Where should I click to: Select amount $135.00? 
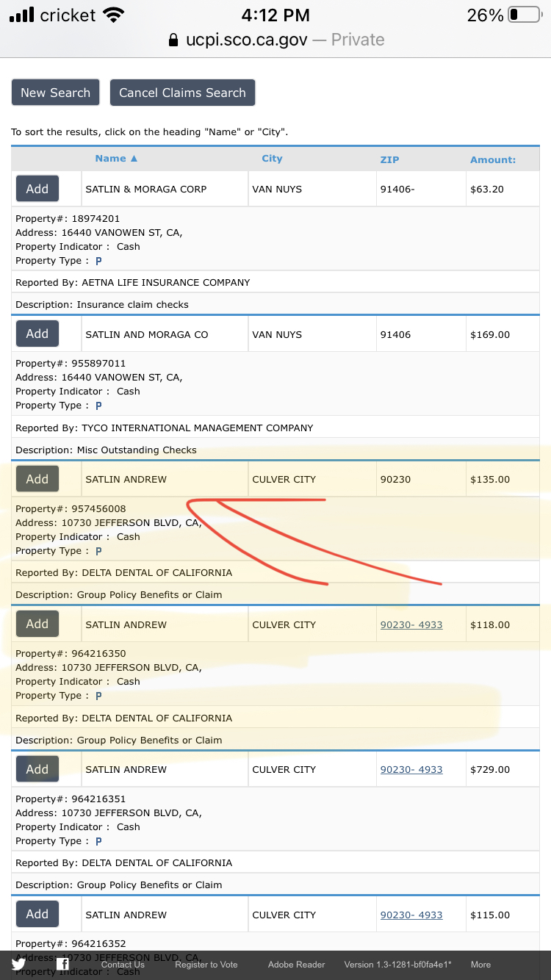click(x=490, y=479)
